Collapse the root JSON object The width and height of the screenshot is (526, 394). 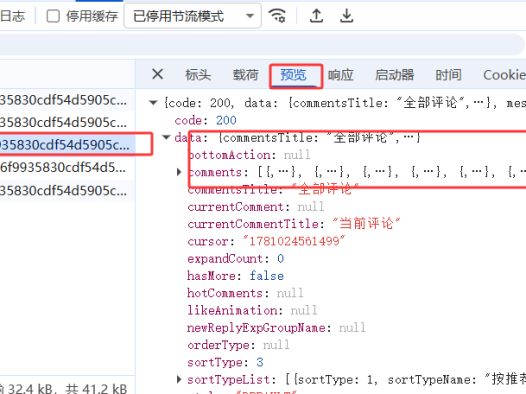point(153,103)
